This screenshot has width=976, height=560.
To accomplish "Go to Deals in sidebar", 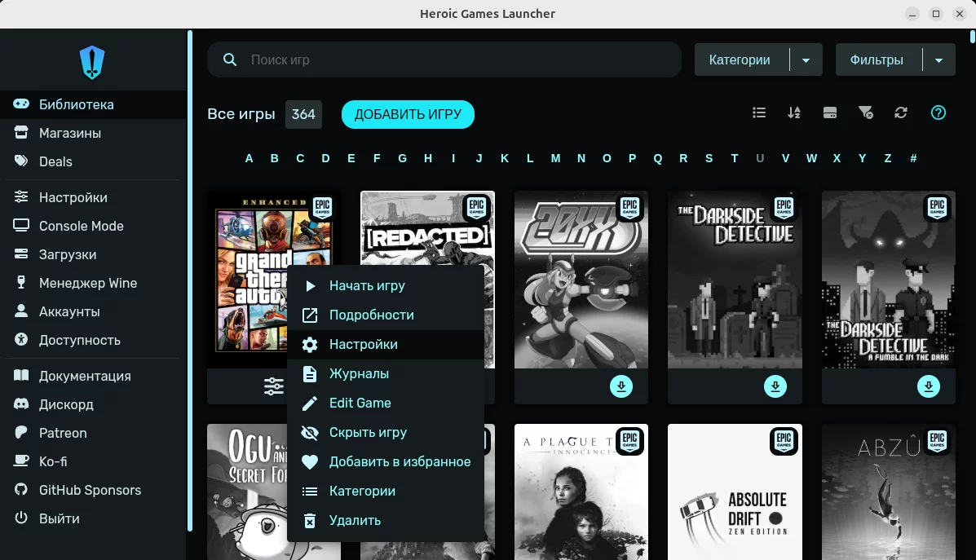I will click(93, 161).
